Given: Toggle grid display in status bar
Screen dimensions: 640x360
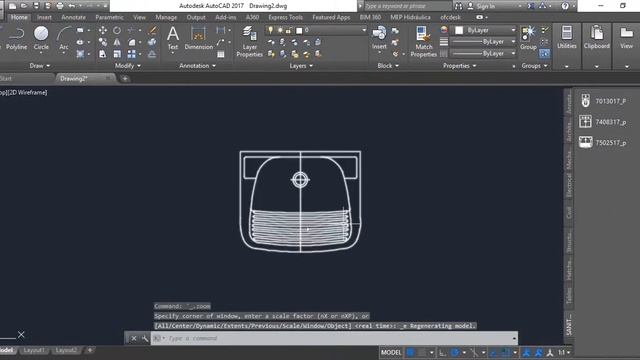Looking at the screenshot, I should (411, 352).
